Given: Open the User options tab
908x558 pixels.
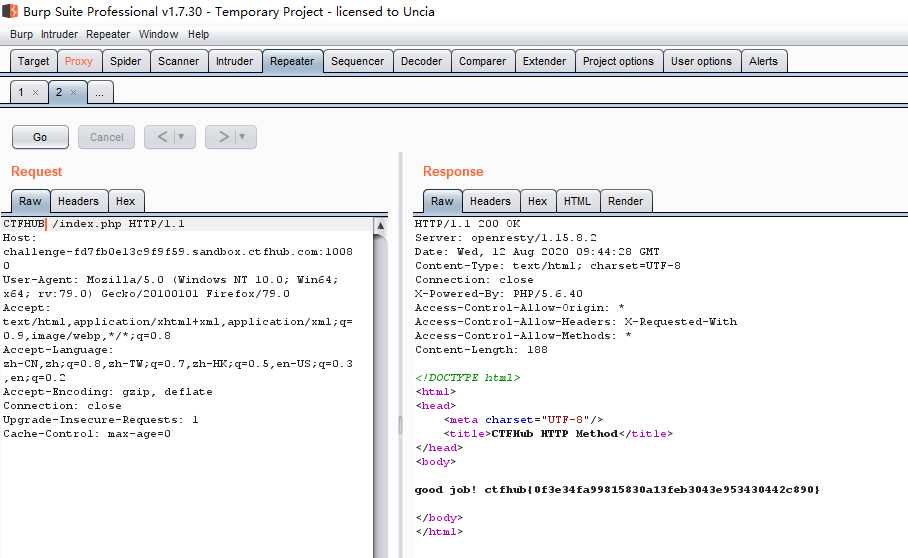Looking at the screenshot, I should (701, 61).
